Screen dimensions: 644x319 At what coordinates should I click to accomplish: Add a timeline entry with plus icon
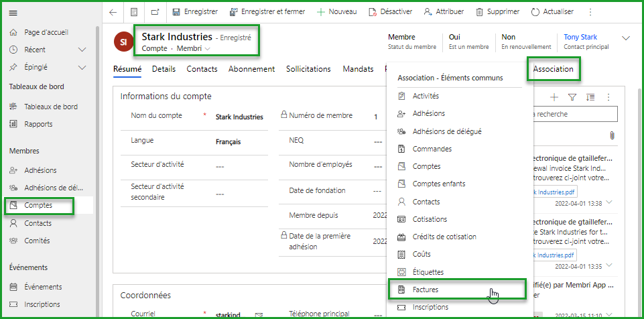coord(554,97)
